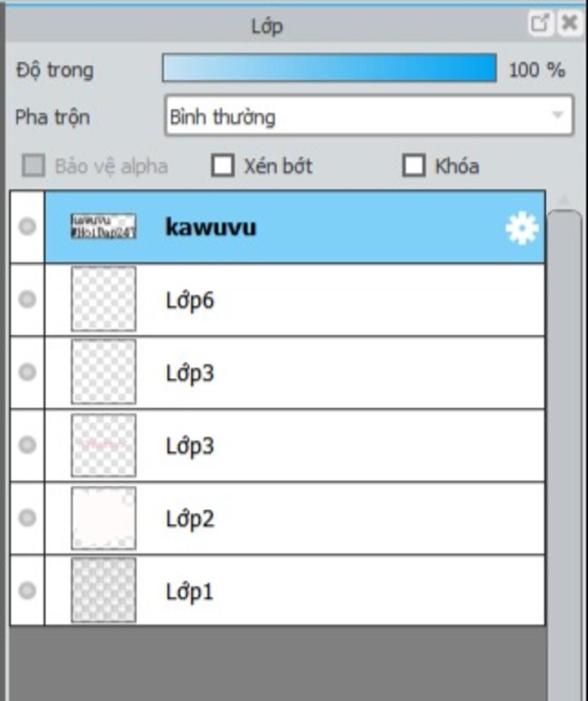
Task: Open the kawuvu layer settings gear
Action: click(x=522, y=228)
